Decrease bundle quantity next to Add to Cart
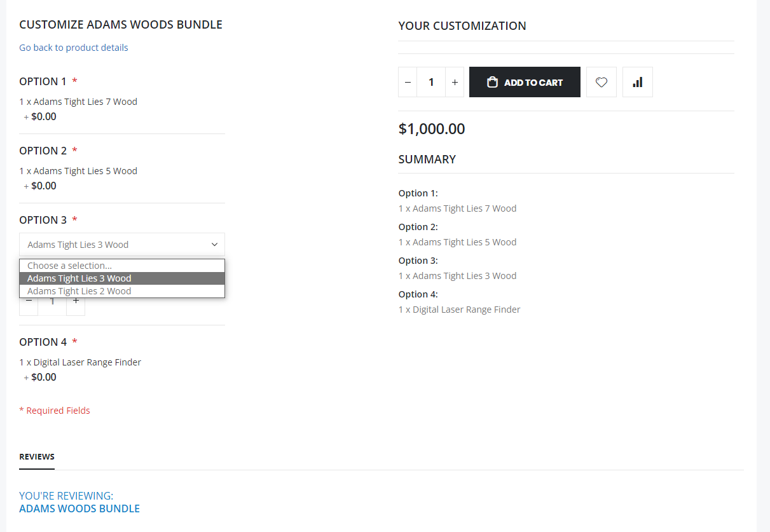 [408, 82]
